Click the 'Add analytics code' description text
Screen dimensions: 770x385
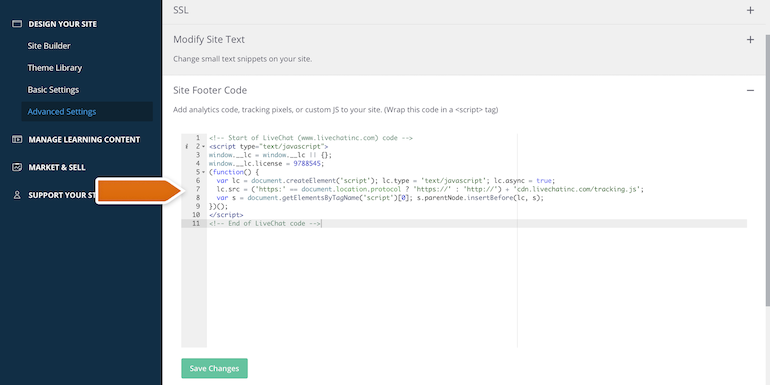click(x=335, y=110)
